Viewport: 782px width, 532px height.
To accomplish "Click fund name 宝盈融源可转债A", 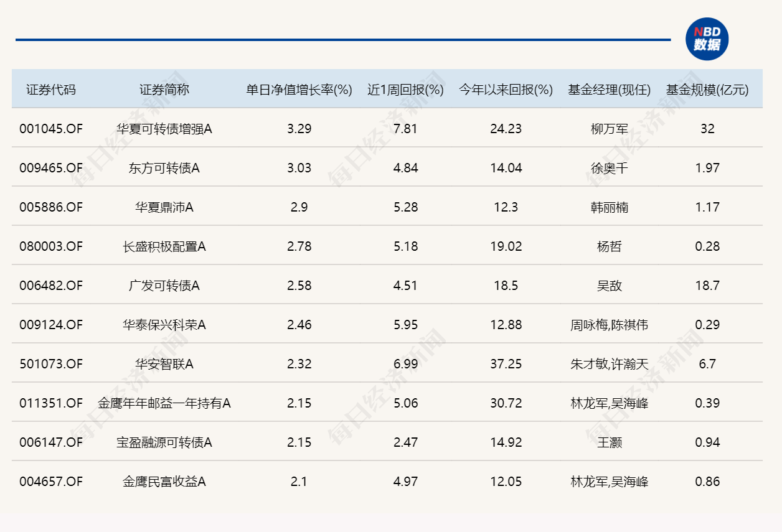I will [164, 442].
